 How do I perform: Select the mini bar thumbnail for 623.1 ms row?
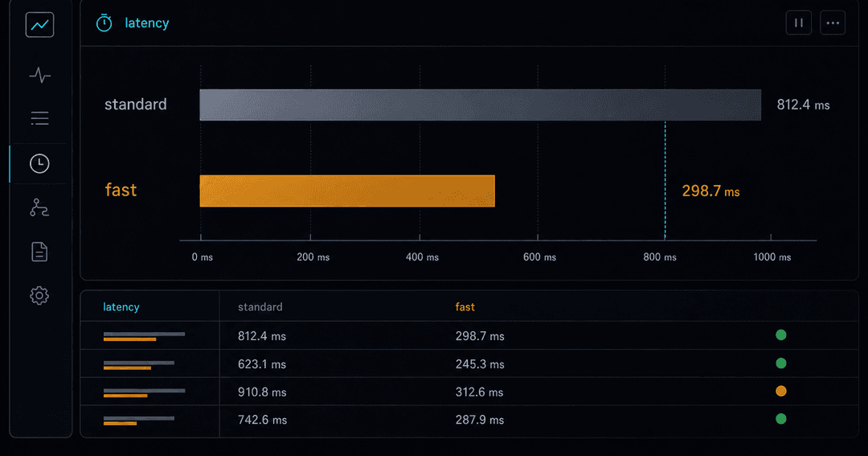(139, 365)
